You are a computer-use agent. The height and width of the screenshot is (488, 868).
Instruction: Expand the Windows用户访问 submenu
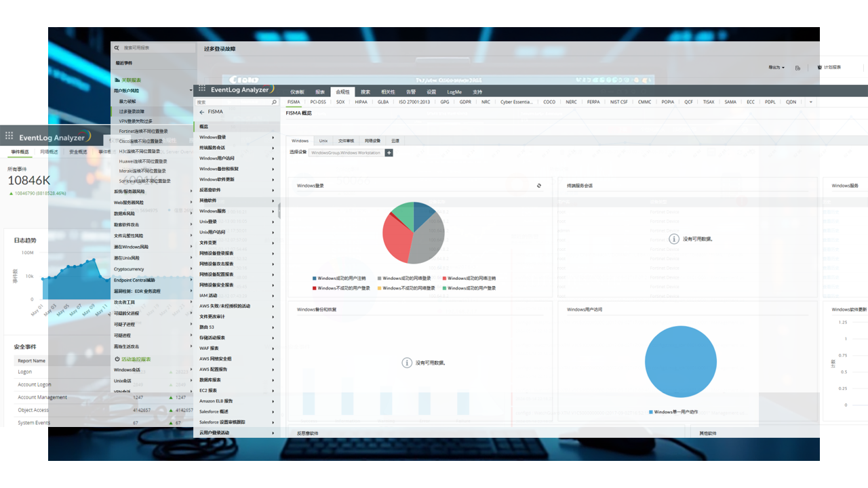click(273, 158)
